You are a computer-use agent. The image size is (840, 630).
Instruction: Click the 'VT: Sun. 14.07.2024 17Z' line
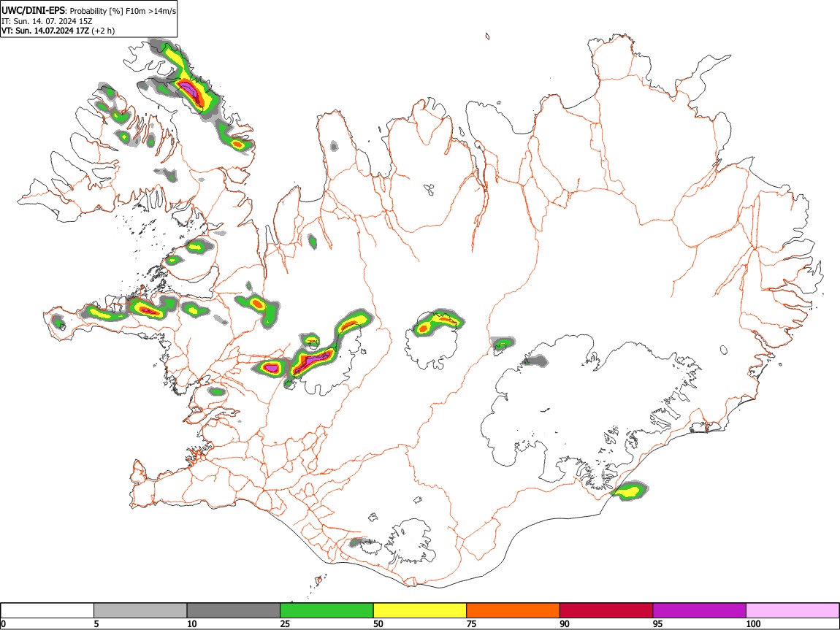click(45, 31)
